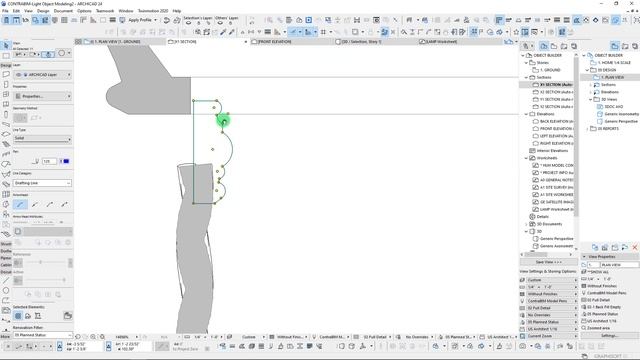Select the first arrowhead line style option

(20, 204)
